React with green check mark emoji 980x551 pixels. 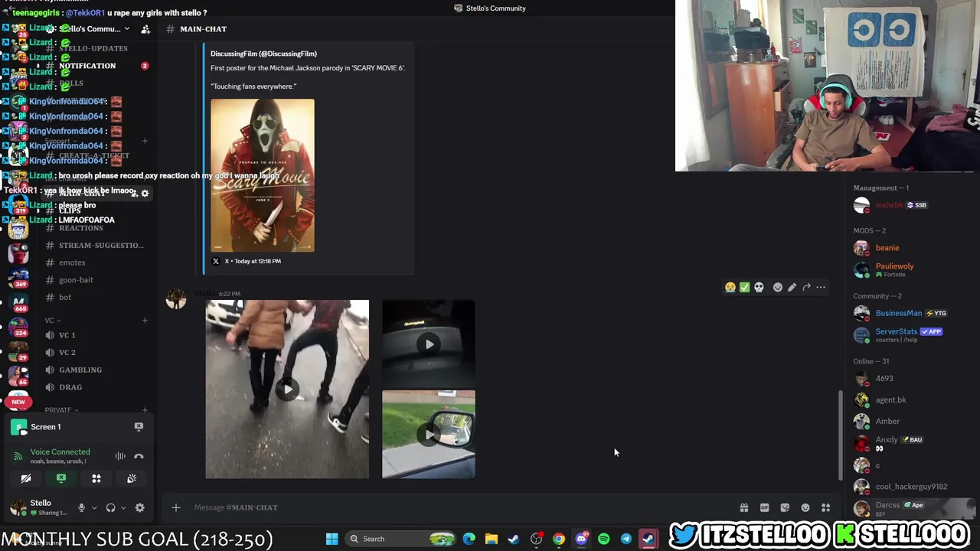click(x=744, y=287)
